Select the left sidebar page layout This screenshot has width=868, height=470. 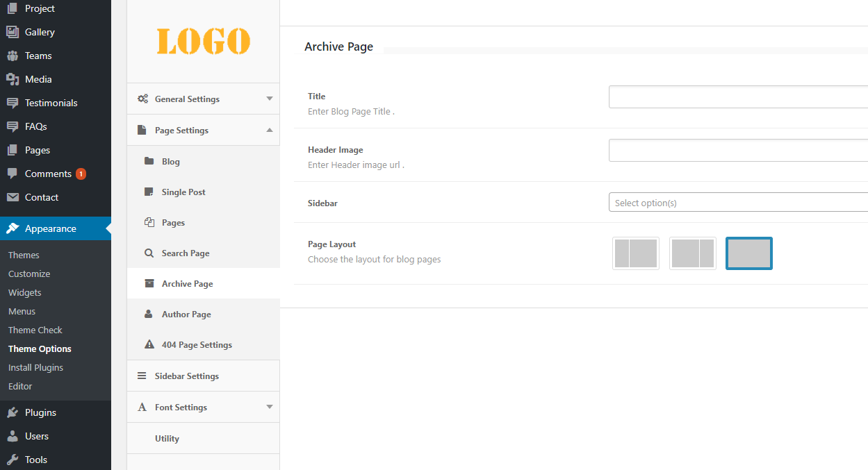(636, 253)
